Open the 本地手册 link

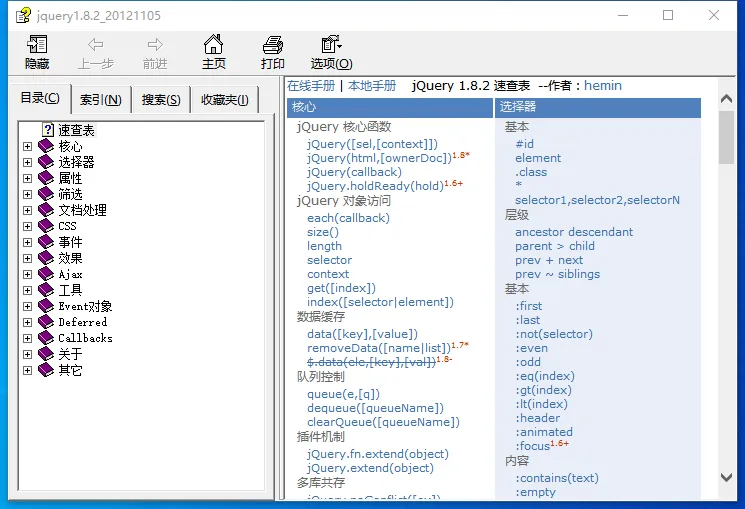372,86
